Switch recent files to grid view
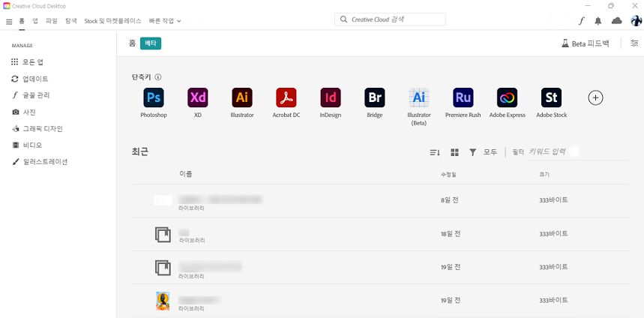This screenshot has height=318, width=644. click(x=454, y=152)
